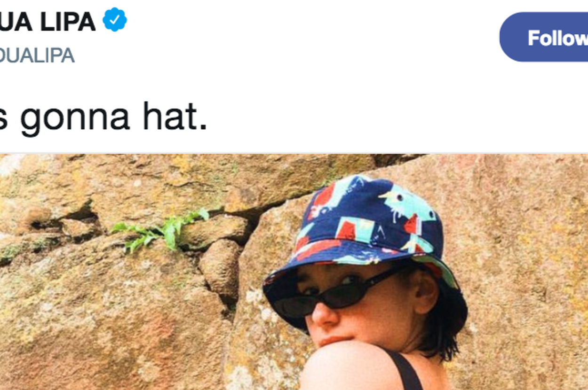Click the tweet text ending "gonna hat."

pyautogui.click(x=103, y=117)
